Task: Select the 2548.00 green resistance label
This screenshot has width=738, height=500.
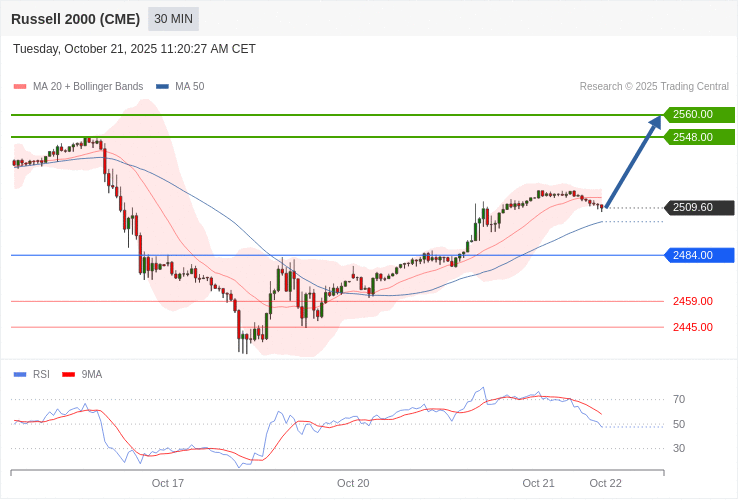Action: click(699, 137)
